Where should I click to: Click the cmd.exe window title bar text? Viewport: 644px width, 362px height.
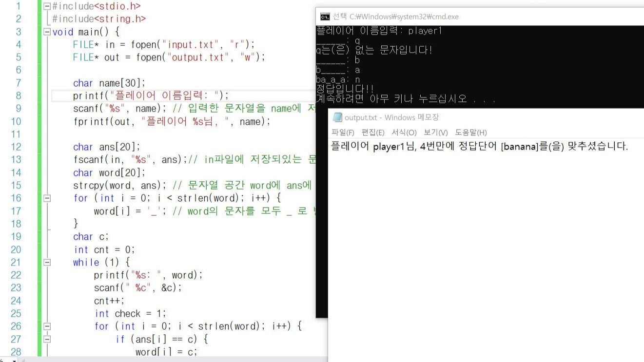pos(396,17)
